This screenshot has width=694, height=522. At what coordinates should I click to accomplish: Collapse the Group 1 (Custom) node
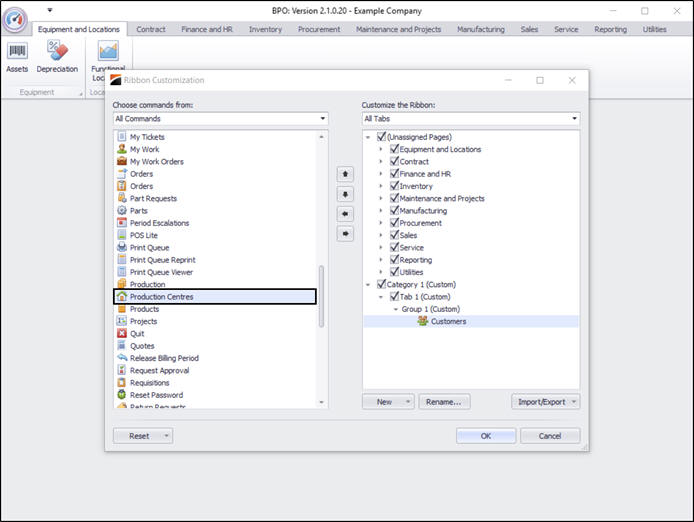click(396, 309)
